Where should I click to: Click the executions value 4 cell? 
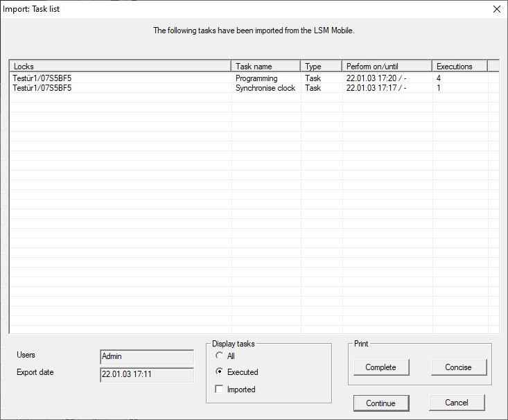pyautogui.click(x=439, y=78)
